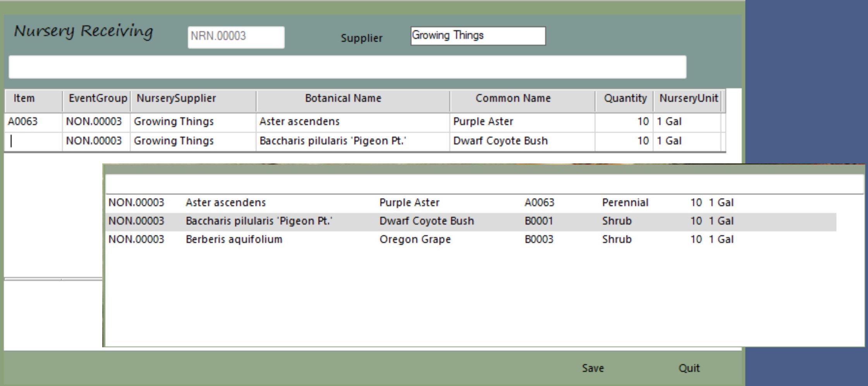
Task: Click the Save button
Action: [x=593, y=368]
